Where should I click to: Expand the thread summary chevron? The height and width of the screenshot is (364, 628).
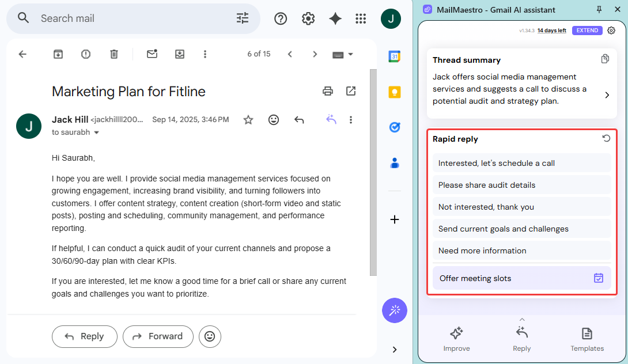click(x=607, y=95)
